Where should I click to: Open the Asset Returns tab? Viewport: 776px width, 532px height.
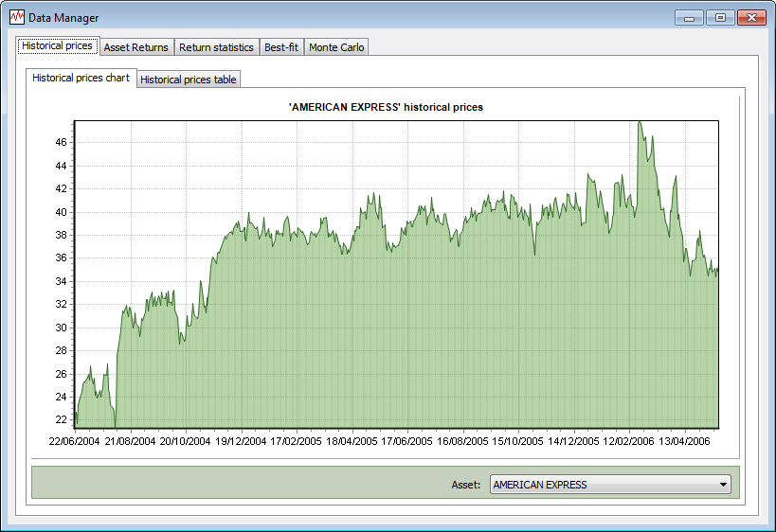pos(136,47)
